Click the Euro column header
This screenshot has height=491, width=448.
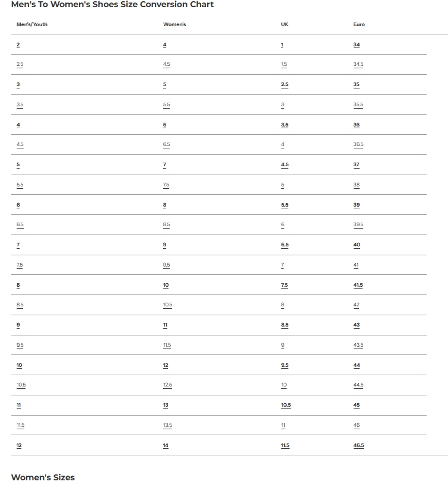click(359, 24)
